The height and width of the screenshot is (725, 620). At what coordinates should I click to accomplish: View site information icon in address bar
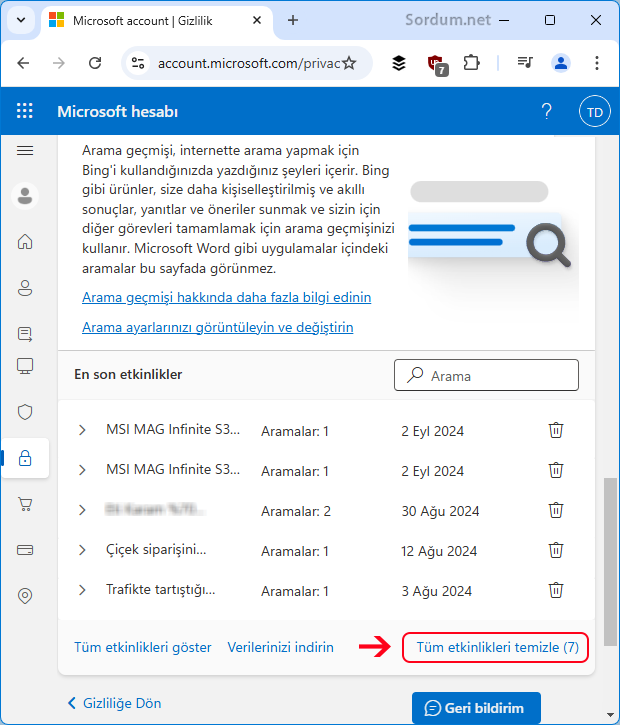[x=138, y=63]
